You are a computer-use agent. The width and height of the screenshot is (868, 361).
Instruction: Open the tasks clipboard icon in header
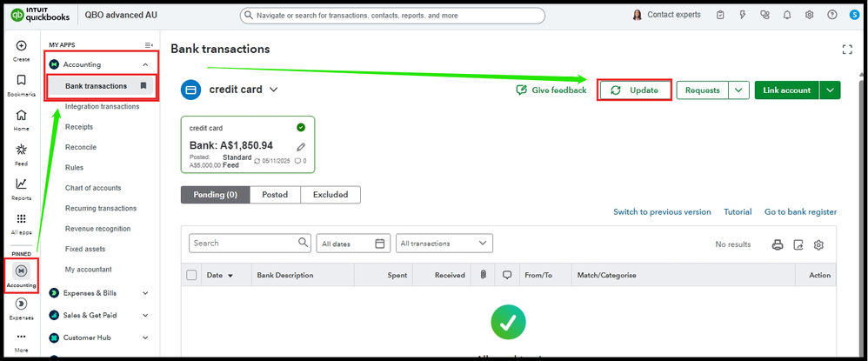click(x=720, y=15)
